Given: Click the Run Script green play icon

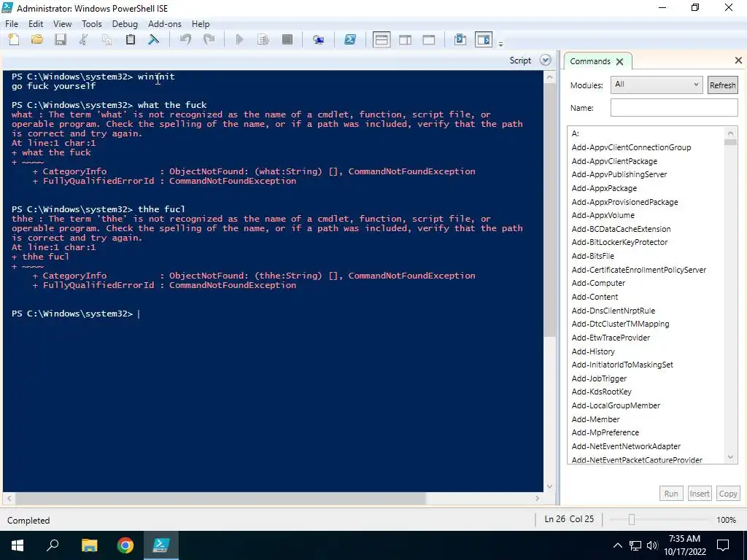Looking at the screenshot, I should click(x=239, y=39).
